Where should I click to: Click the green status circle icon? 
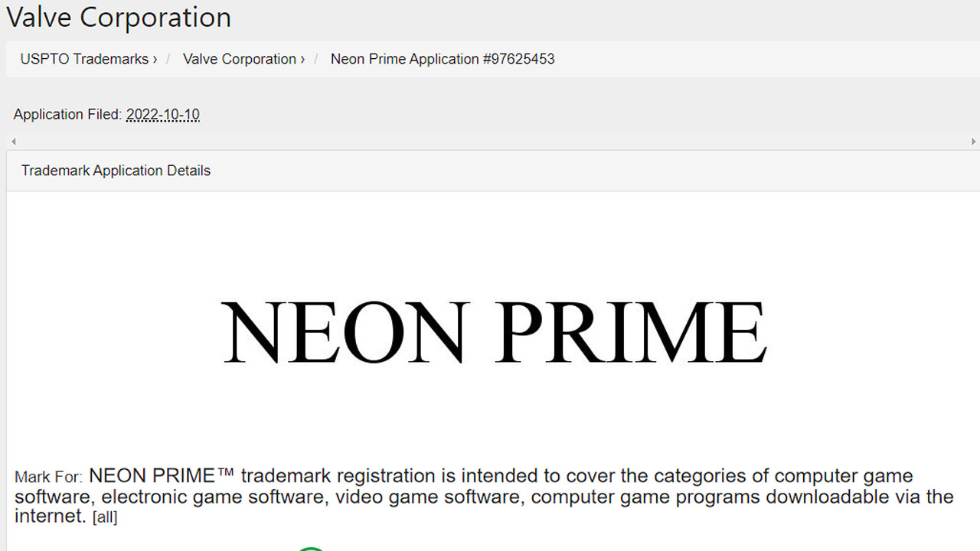[312, 549]
